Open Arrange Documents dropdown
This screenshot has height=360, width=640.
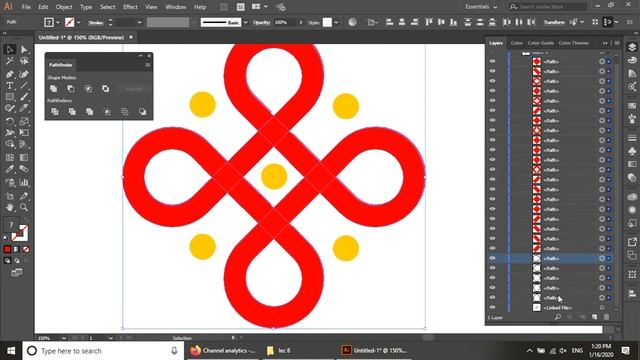(259, 7)
